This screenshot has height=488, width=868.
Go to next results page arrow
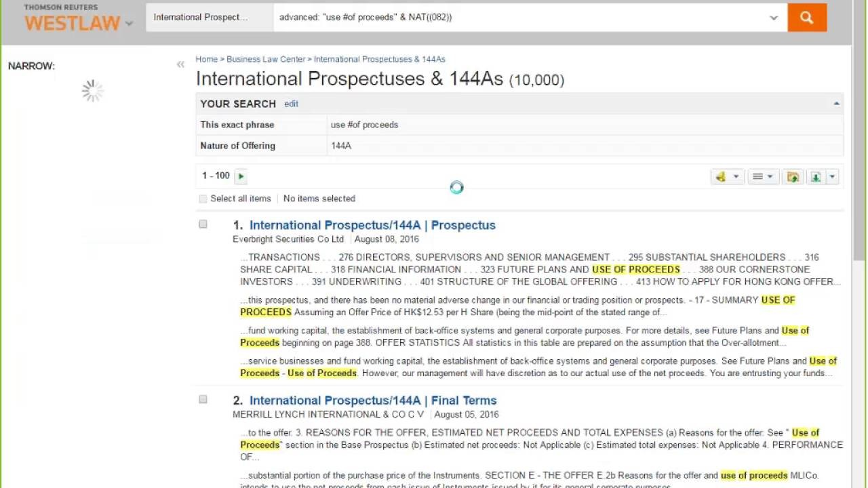[241, 176]
